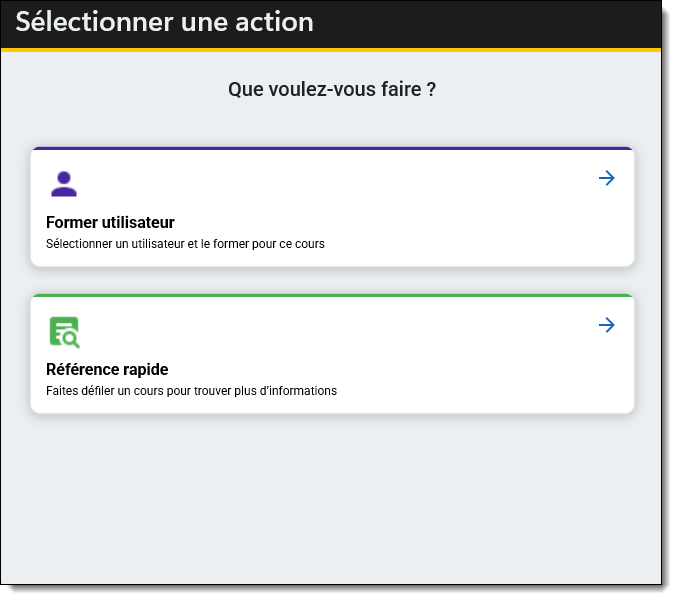The image size is (677, 600).
Task: Click the gap between the two action cards
Action: click(332, 281)
